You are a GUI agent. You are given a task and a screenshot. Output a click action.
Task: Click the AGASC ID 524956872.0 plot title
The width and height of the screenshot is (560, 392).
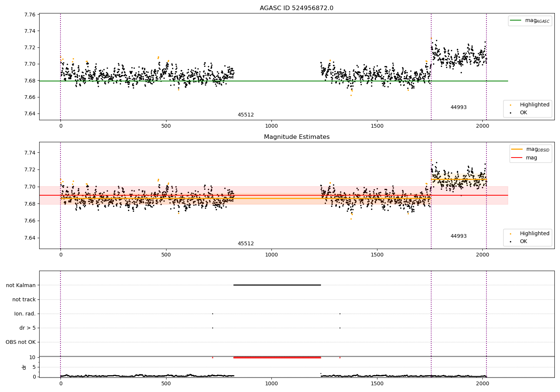coord(296,8)
